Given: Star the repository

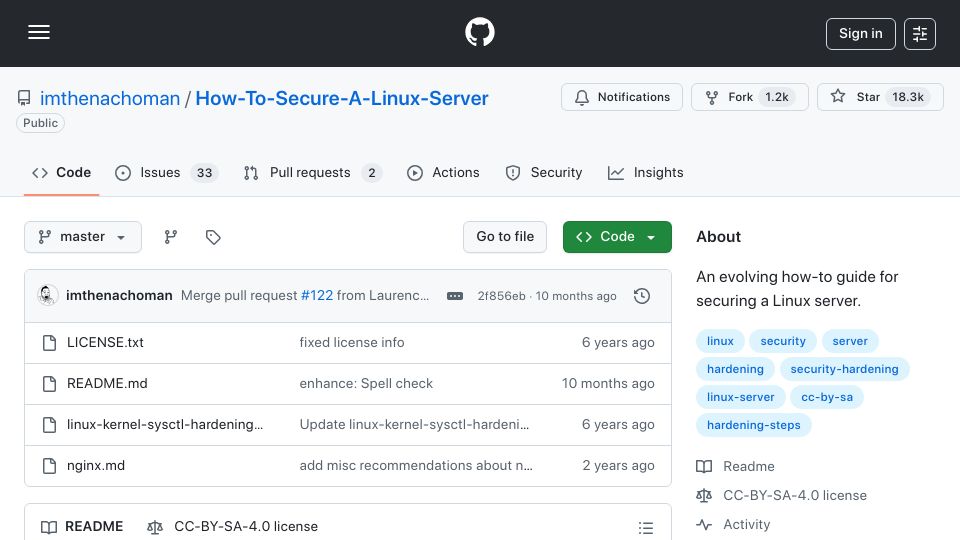Looking at the screenshot, I should 880,97.
